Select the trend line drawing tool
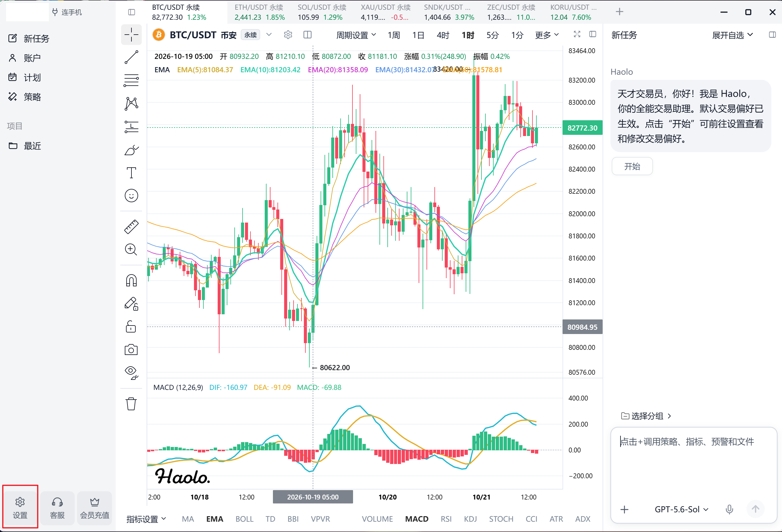Image resolution: width=782 pixels, height=532 pixels. point(131,57)
